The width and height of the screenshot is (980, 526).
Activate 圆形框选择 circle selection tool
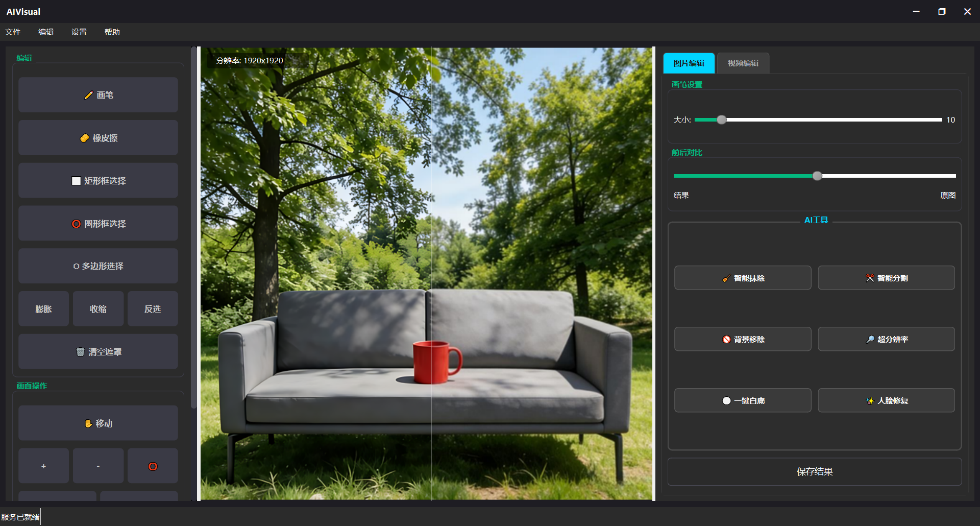pos(98,224)
